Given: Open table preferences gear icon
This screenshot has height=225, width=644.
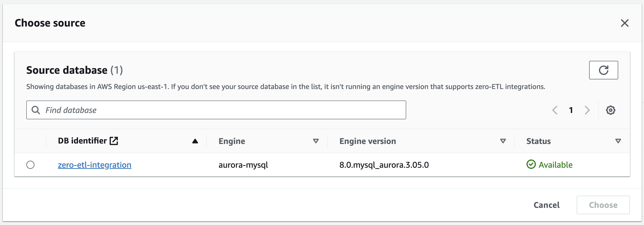Looking at the screenshot, I should [610, 110].
